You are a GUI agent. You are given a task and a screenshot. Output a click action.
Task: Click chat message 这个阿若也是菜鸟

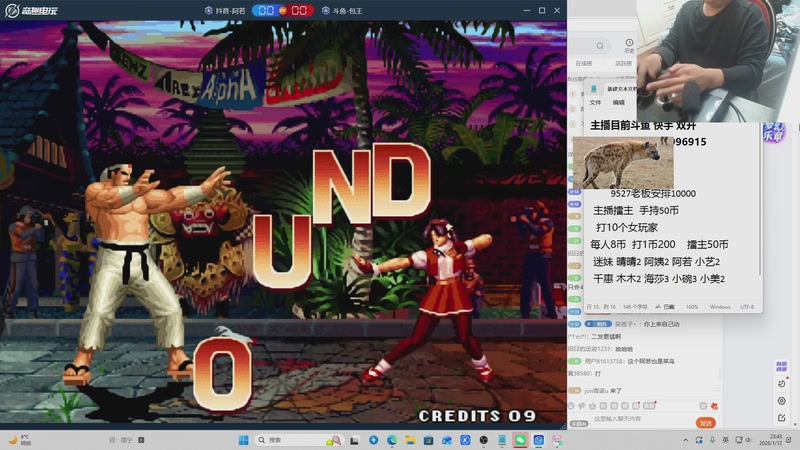click(x=651, y=361)
